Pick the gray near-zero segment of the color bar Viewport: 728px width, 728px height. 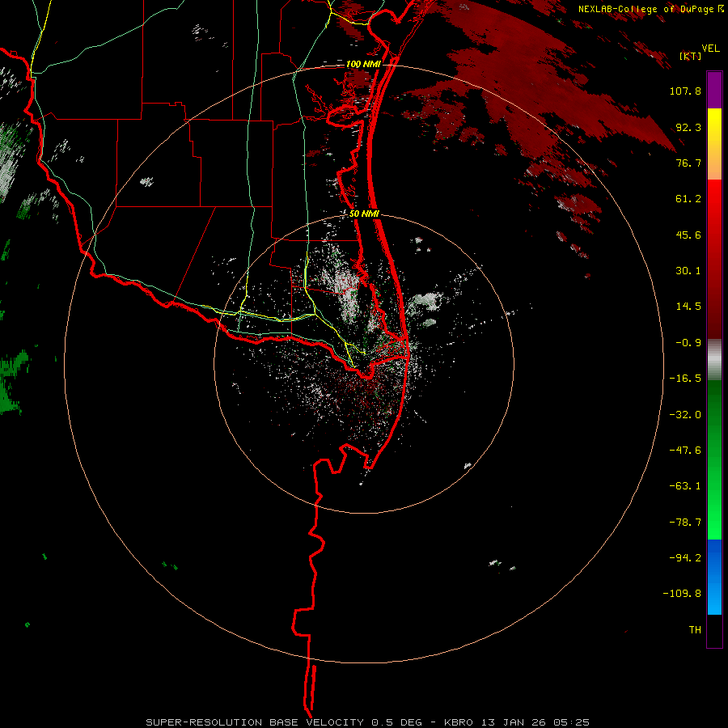(x=714, y=360)
